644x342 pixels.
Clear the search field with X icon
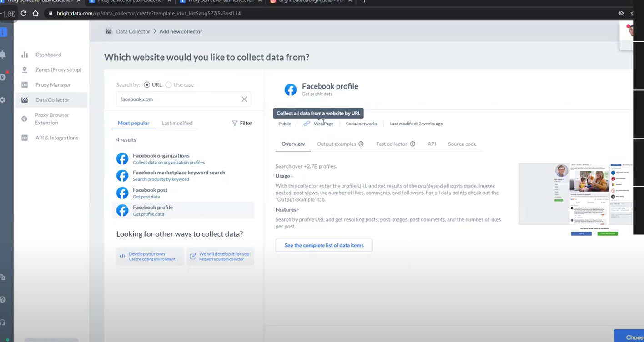point(244,99)
